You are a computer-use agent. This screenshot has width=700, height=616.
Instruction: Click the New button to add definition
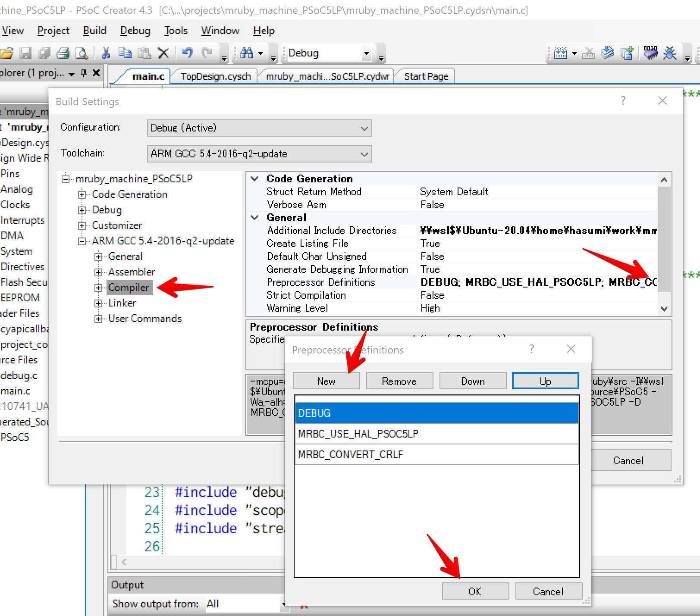coord(326,381)
